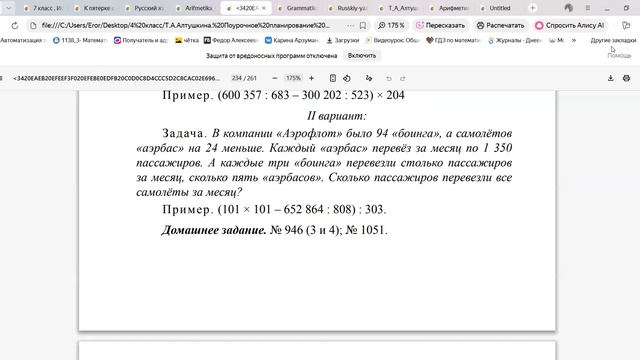Screen dimensions: 640x360
Task: Expand hidden bookmarks with the chevron
Action: pyautogui.click(x=573, y=40)
